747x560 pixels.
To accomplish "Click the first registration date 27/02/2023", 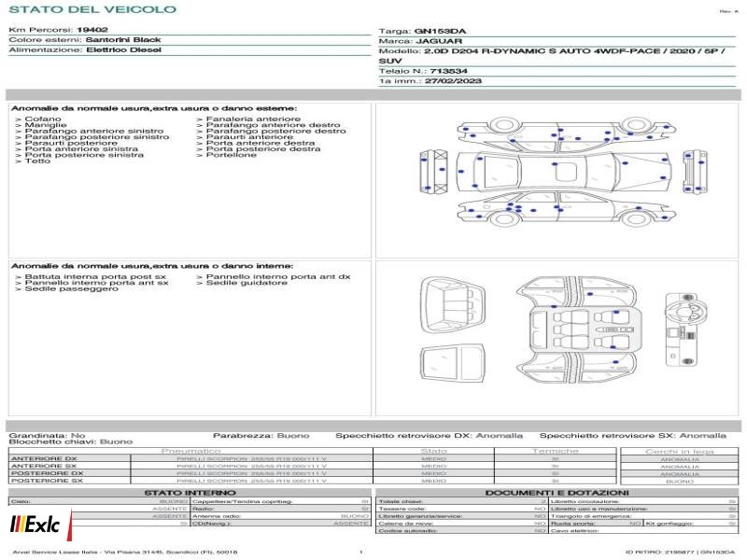I will coord(453,81).
